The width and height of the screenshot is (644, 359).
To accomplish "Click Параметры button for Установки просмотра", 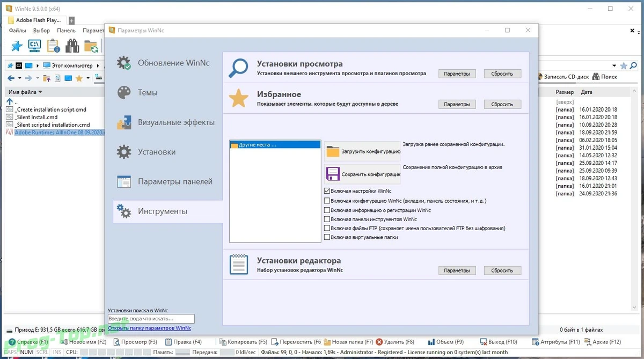I will [457, 74].
